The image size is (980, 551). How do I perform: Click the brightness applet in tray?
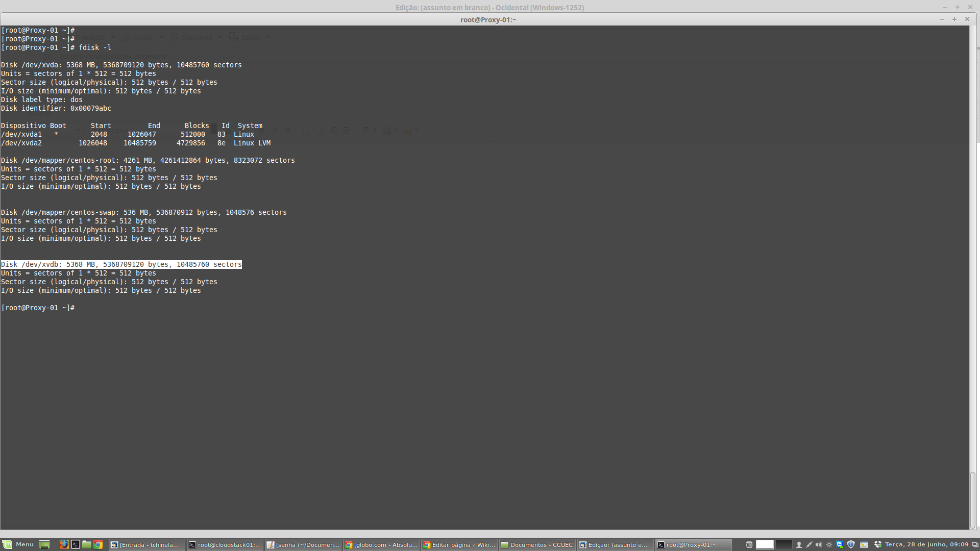click(829, 544)
